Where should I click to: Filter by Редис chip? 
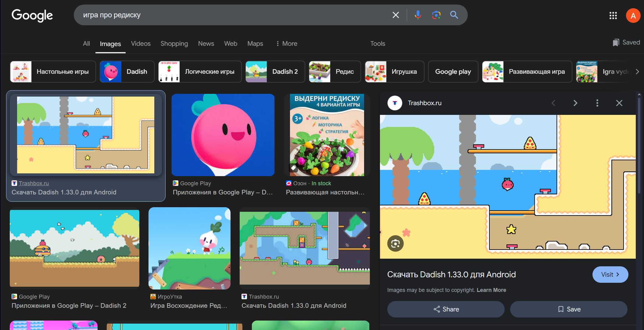(335, 72)
